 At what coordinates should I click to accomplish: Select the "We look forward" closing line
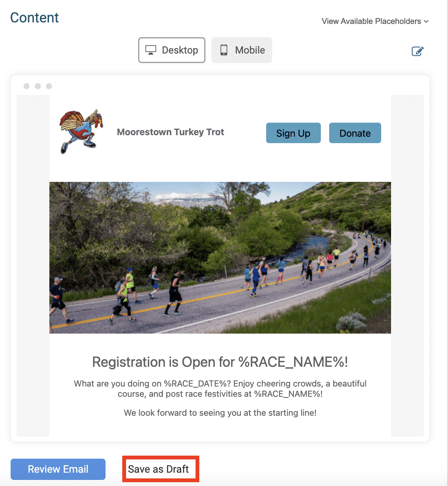point(220,413)
